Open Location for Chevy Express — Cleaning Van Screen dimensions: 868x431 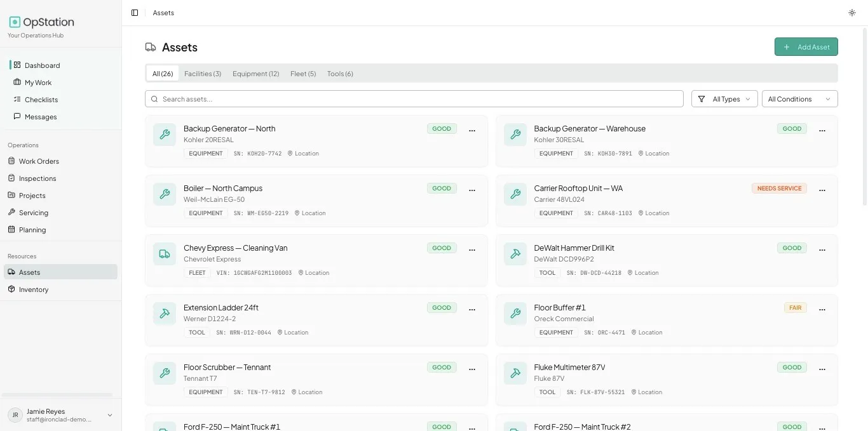click(314, 273)
